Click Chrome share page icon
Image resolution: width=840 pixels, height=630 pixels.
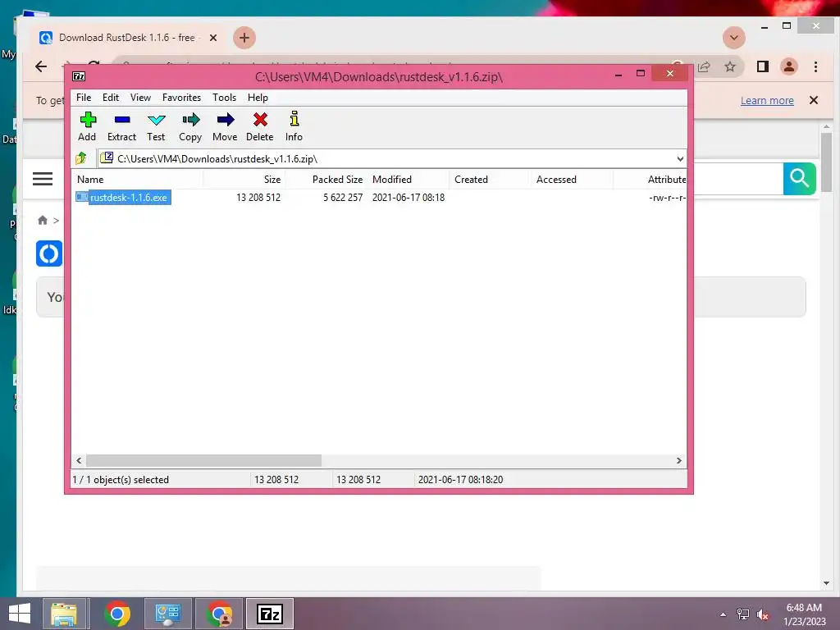704,66
